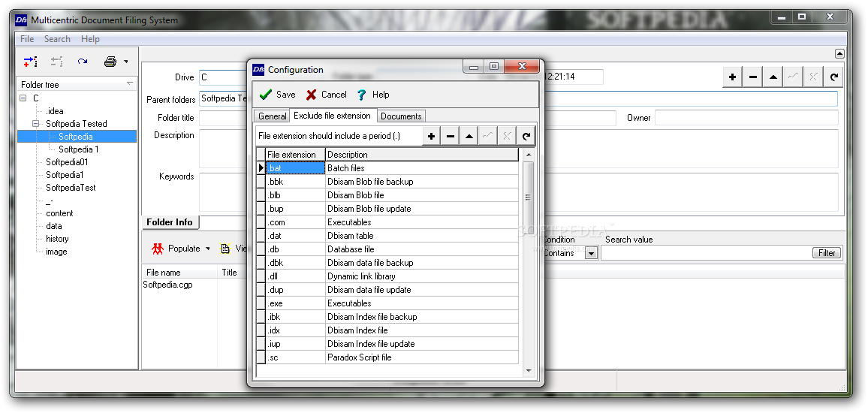This screenshot has width=868, height=413.
Task: Click into the Drive input field
Action: (x=223, y=77)
